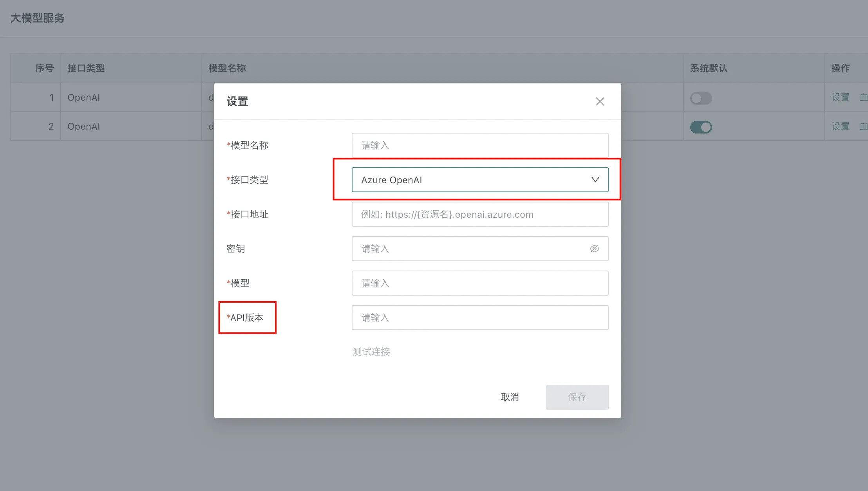Close the 设置 dialog with X icon
Image resolution: width=868 pixels, height=491 pixels.
pyautogui.click(x=600, y=101)
